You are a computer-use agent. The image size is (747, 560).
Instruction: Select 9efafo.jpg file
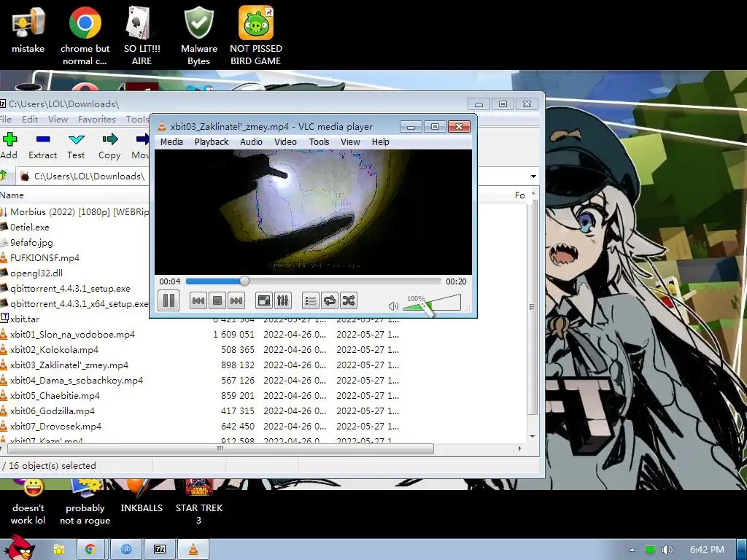point(31,242)
